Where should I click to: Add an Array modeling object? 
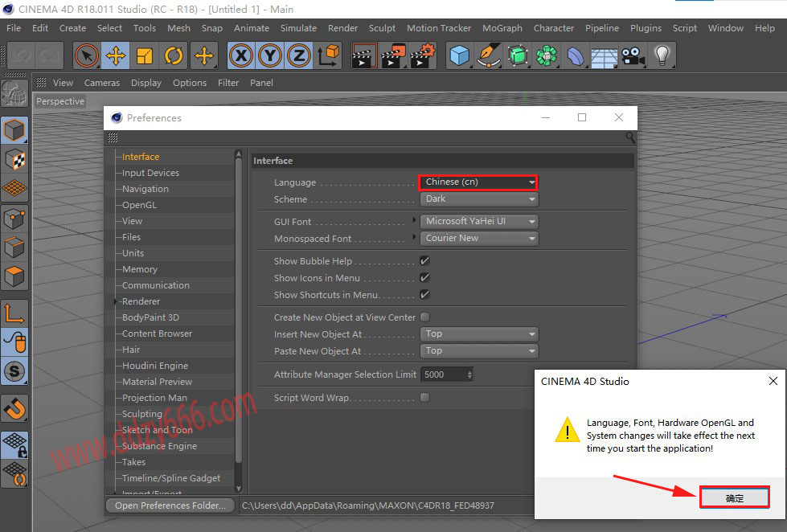547,55
